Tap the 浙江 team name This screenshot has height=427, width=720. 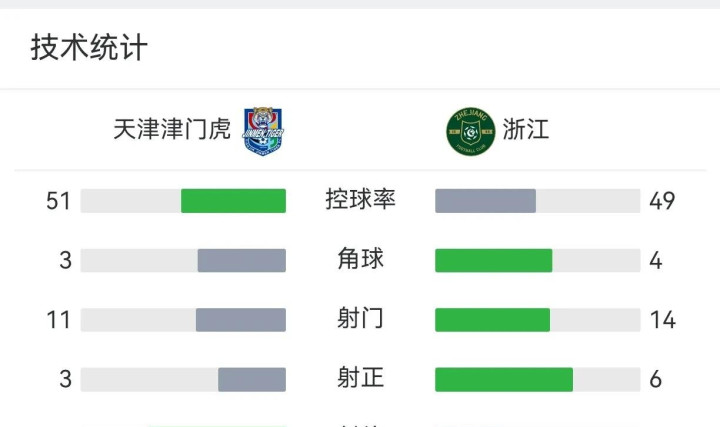point(526,129)
